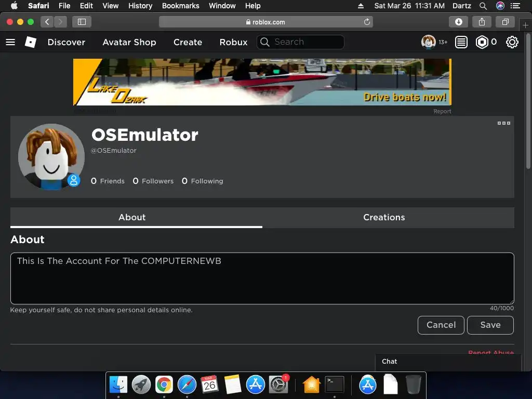Open the Create page
The width and height of the screenshot is (532, 399).
[188, 42]
